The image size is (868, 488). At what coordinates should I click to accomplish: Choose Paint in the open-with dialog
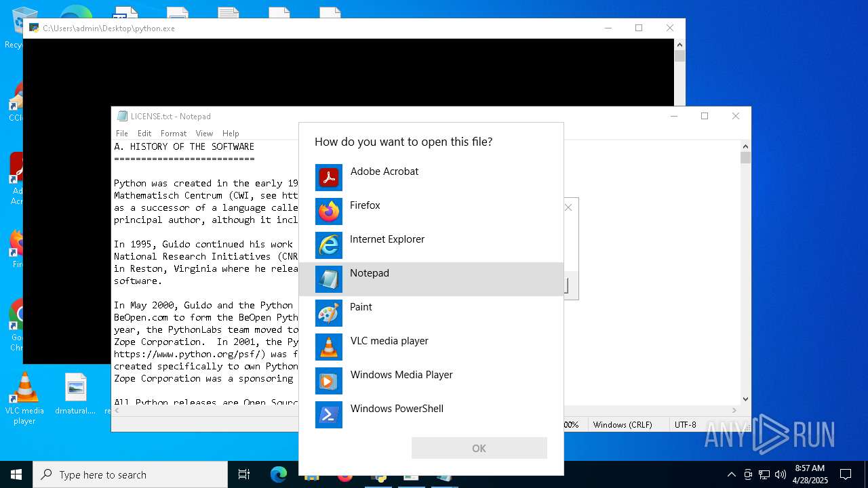(431, 313)
